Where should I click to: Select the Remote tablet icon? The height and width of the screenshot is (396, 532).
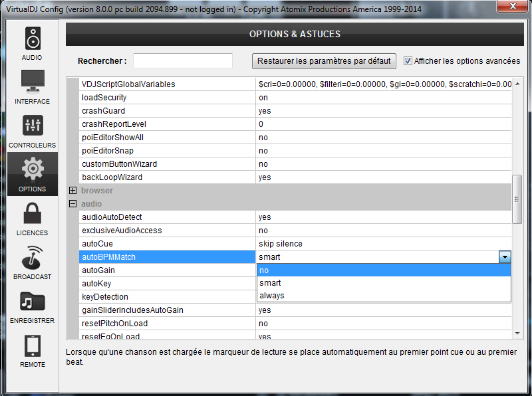click(x=33, y=346)
